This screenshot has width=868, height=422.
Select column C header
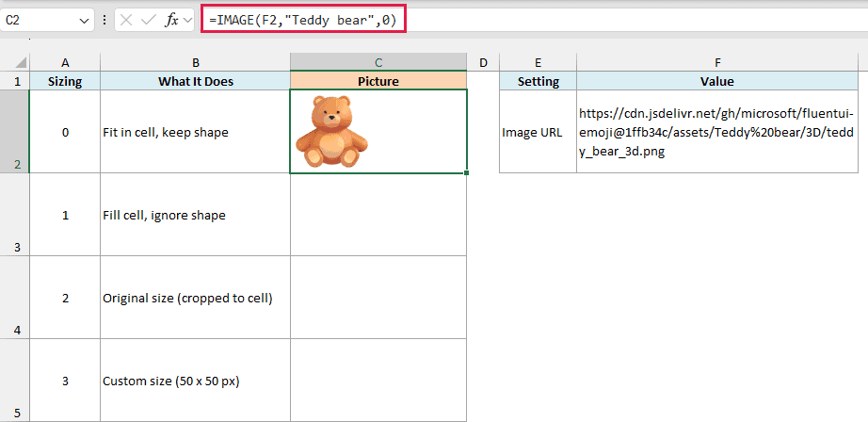(378, 62)
